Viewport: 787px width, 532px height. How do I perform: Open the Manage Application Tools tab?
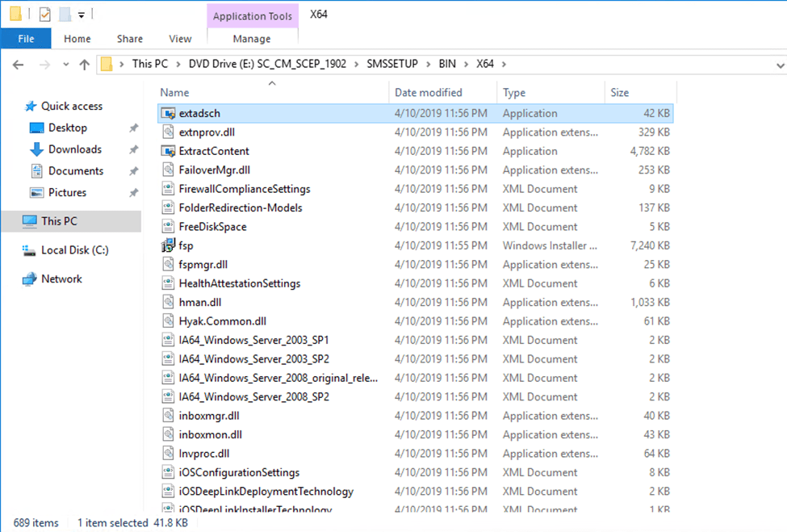click(x=252, y=39)
